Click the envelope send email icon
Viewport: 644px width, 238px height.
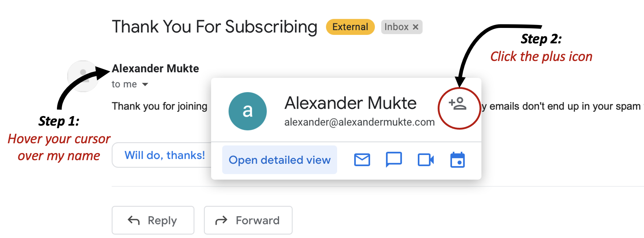click(x=362, y=160)
